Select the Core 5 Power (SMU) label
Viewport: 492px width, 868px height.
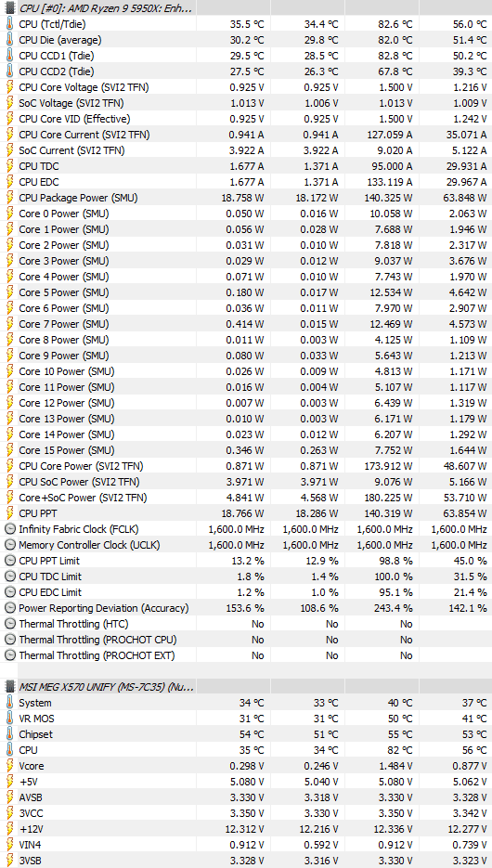point(64,292)
